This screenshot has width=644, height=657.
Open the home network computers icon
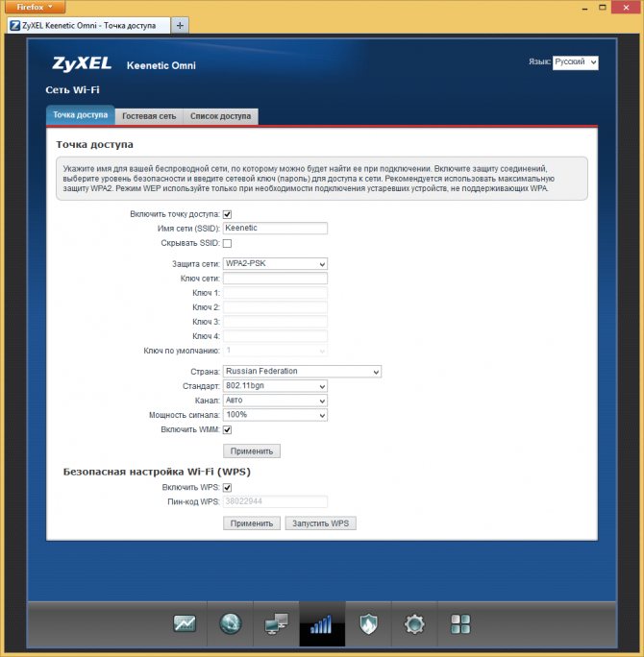coord(276,624)
